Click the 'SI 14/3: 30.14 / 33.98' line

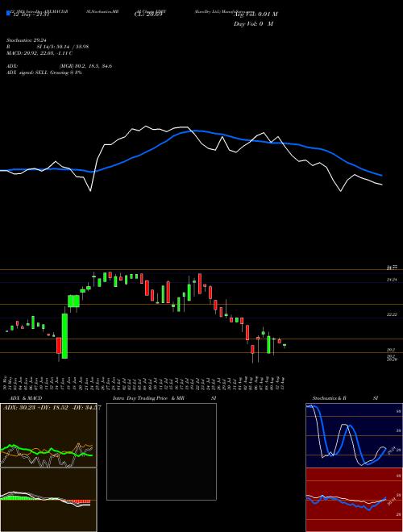click(63, 47)
